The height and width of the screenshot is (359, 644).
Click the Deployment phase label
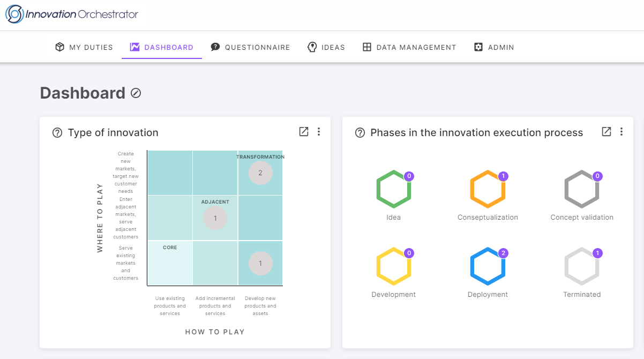click(x=488, y=295)
